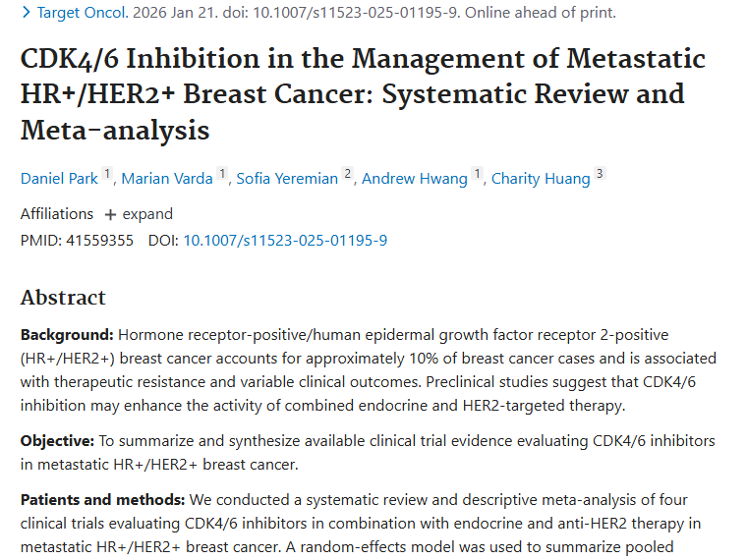Click the article title heading

363,93
